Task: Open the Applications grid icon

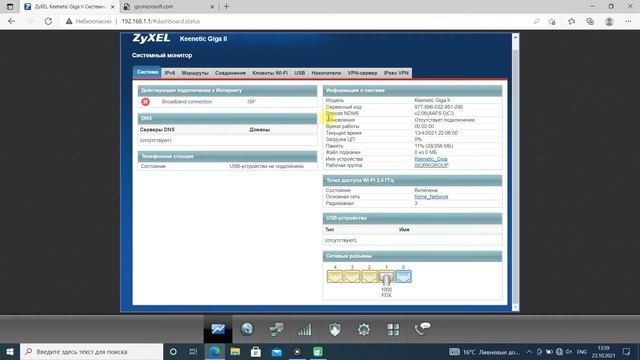Action: point(393,329)
